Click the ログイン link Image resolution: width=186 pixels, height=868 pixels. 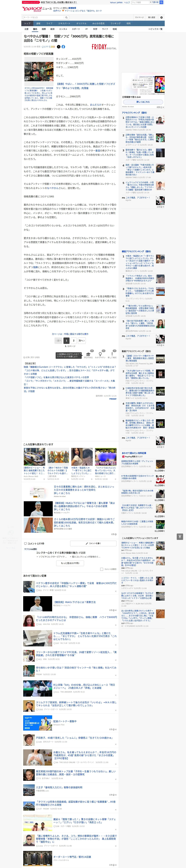[x=57, y=11]
